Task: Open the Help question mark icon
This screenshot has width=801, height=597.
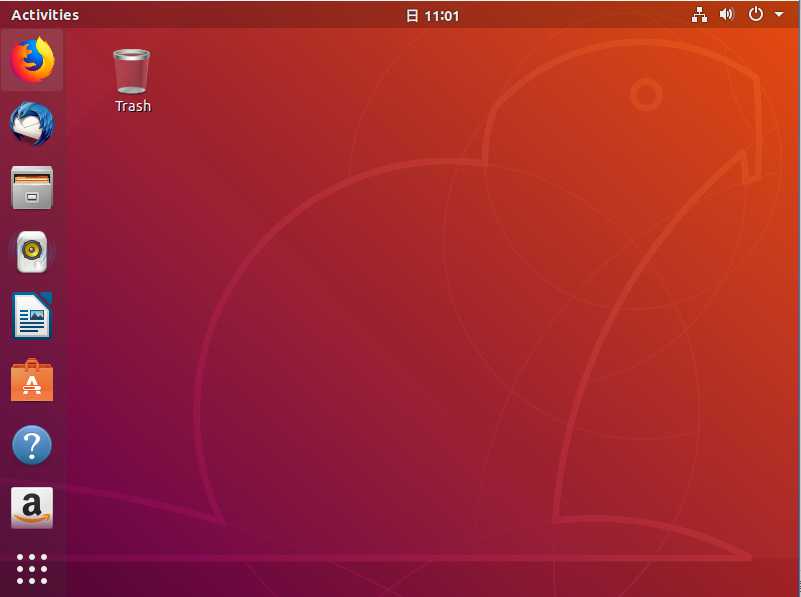Action: coord(32,444)
